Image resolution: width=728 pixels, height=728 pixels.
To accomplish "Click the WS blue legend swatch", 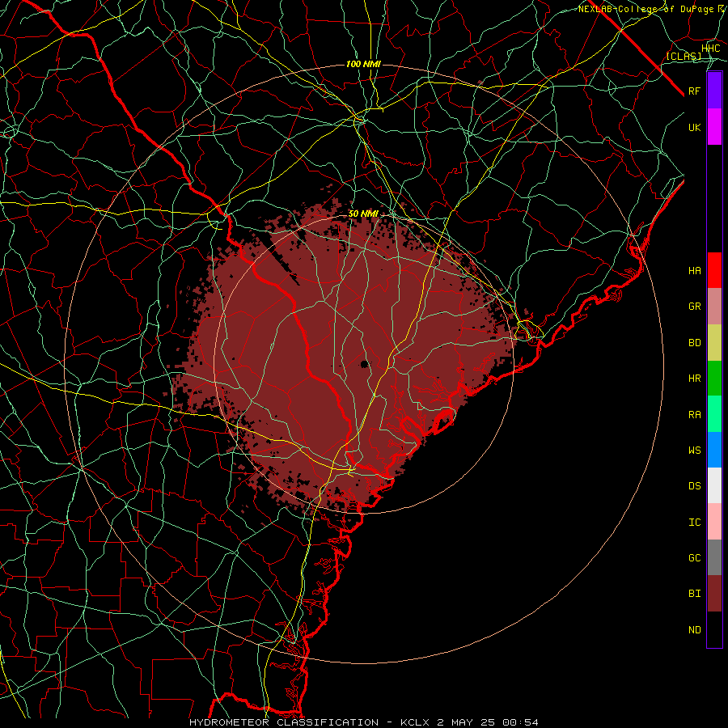I will click(x=714, y=450).
